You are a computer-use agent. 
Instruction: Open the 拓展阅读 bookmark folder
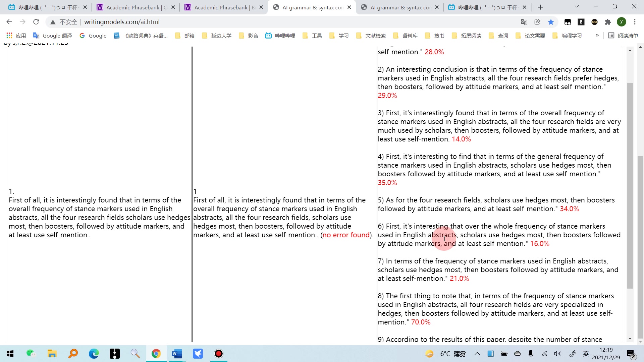click(x=467, y=36)
